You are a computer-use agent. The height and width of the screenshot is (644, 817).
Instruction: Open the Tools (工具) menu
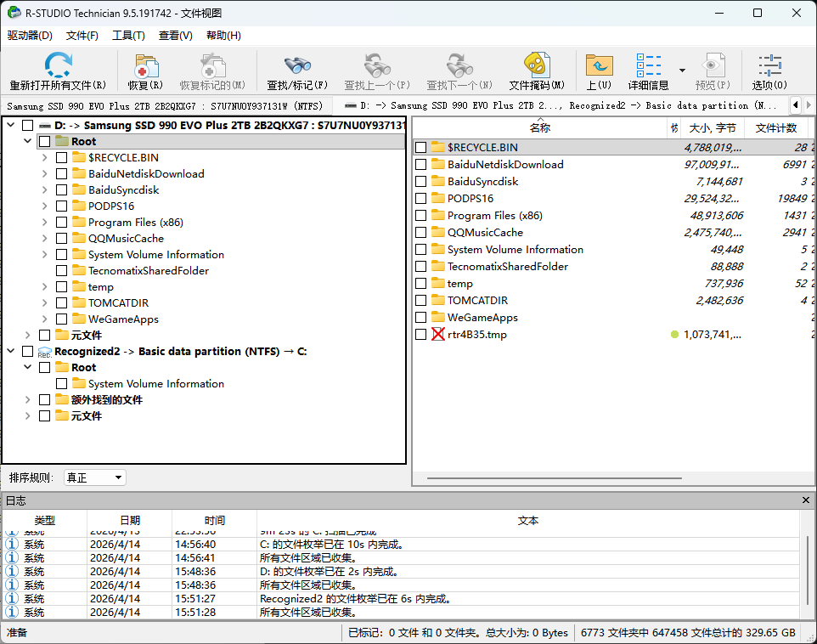(128, 36)
